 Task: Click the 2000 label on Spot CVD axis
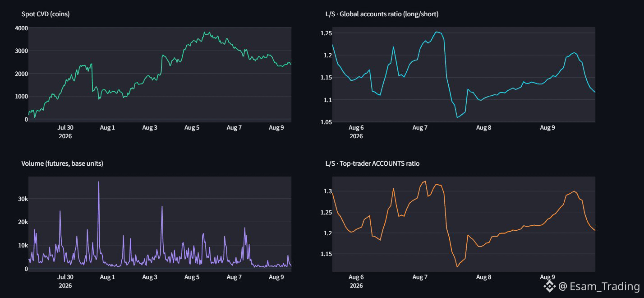[x=22, y=74]
